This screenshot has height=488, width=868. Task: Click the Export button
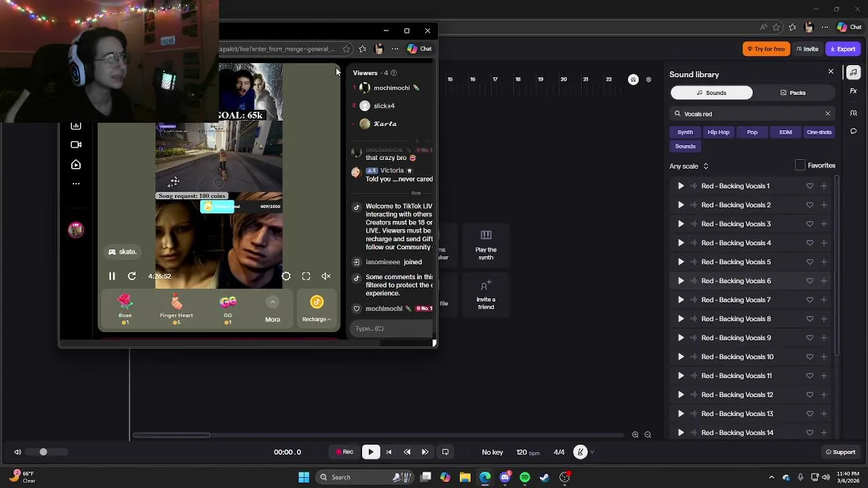coord(843,49)
